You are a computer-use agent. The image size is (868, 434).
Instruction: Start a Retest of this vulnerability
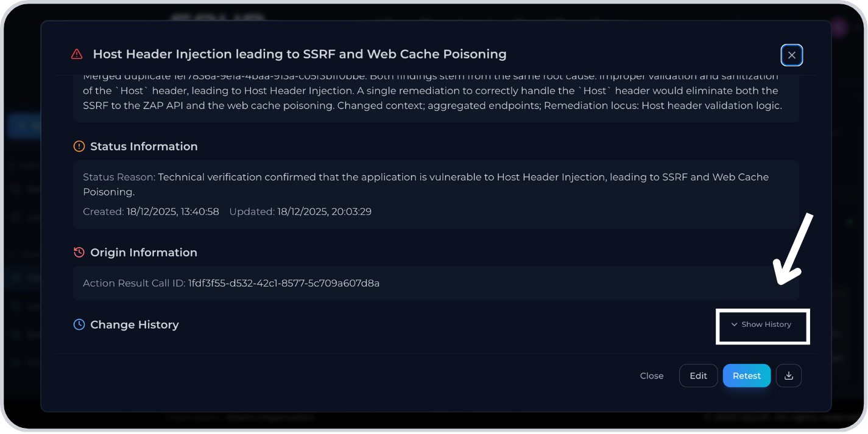pyautogui.click(x=746, y=376)
